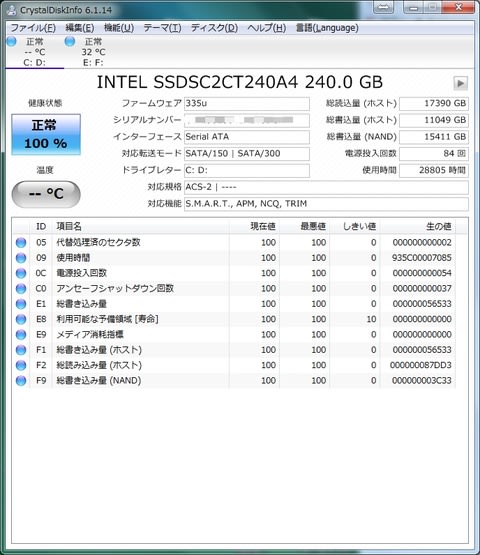This screenshot has width=480, height=555.
Task: Click the standard field ACS-2 | ----
Action: (326, 187)
